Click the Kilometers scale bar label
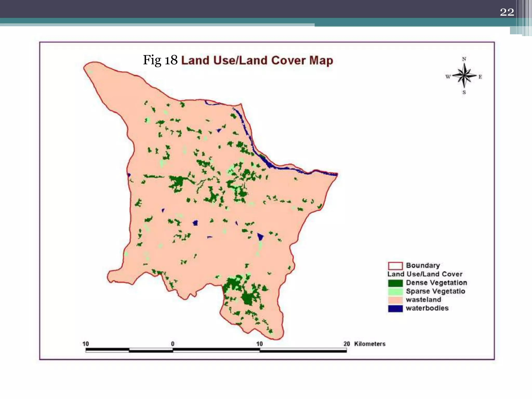This screenshot has width=532, height=399. (370, 344)
